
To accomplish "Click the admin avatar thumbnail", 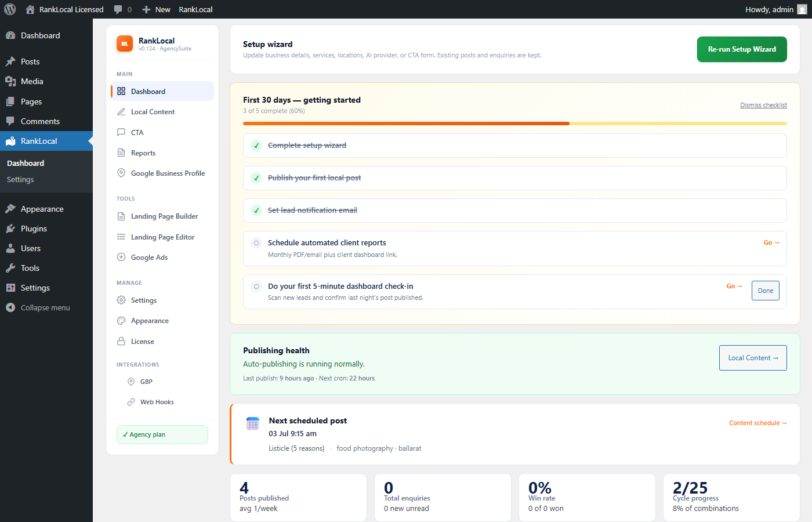I will [802, 9].
